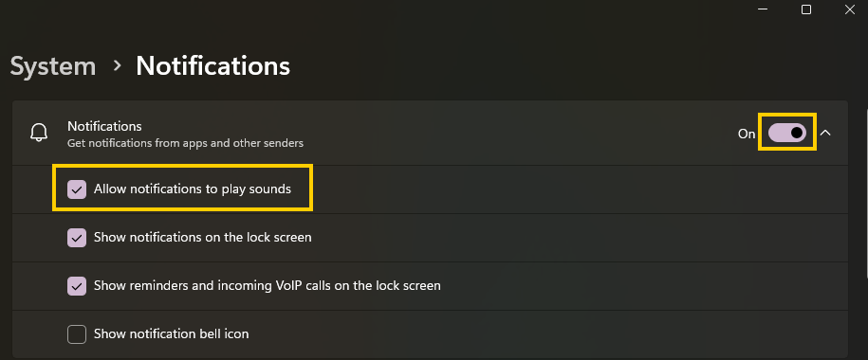Screen dimensions: 868x360
Task: Click the 'Show reminders and incoming VoIP calls' label
Action: (268, 286)
